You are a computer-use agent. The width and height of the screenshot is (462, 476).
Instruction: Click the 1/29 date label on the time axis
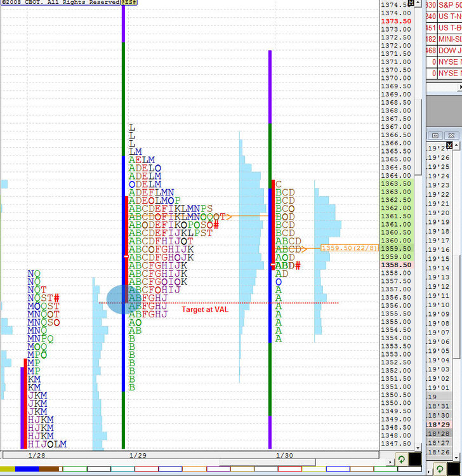point(138,455)
